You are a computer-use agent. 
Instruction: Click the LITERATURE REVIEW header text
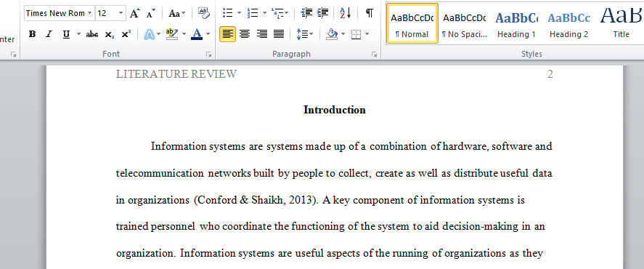click(x=176, y=74)
